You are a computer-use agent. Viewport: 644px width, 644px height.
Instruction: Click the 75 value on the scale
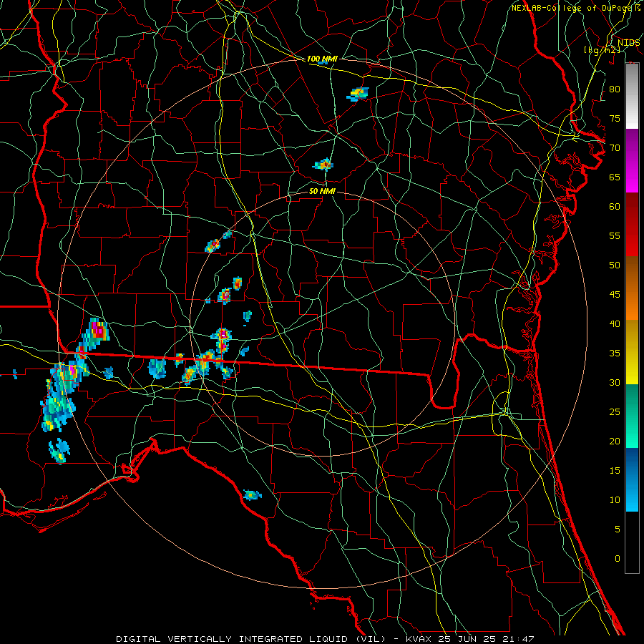pyautogui.click(x=615, y=118)
